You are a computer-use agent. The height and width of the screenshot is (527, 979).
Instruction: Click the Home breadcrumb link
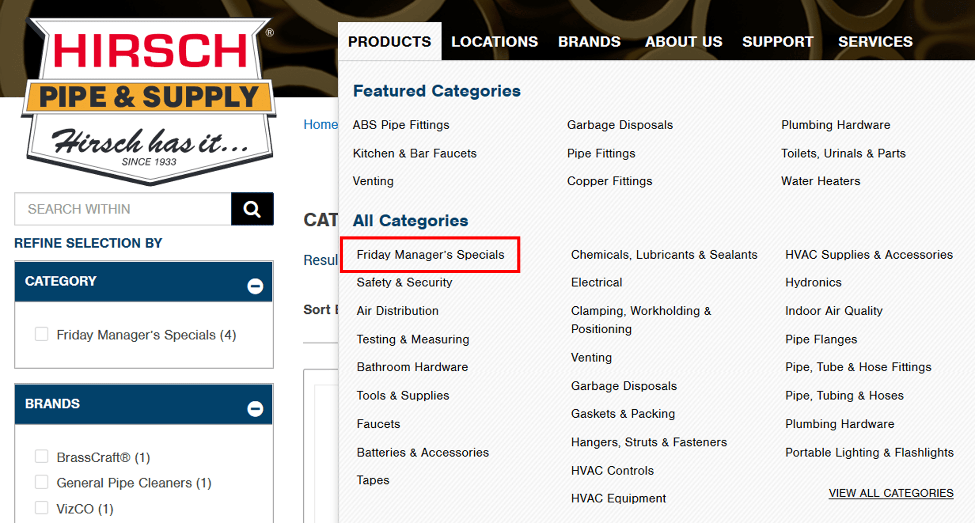[x=320, y=125]
